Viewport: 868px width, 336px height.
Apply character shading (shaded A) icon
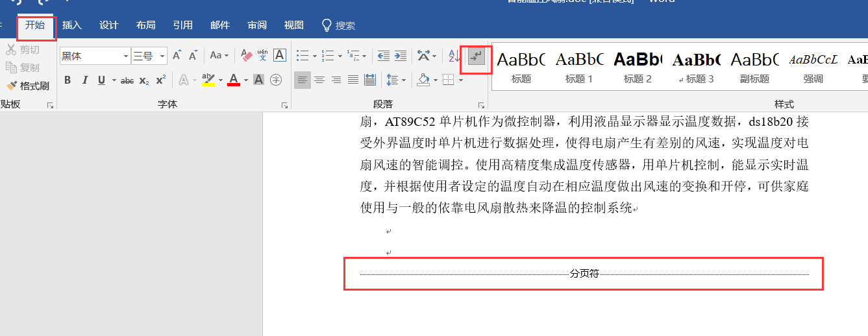pyautogui.click(x=258, y=80)
